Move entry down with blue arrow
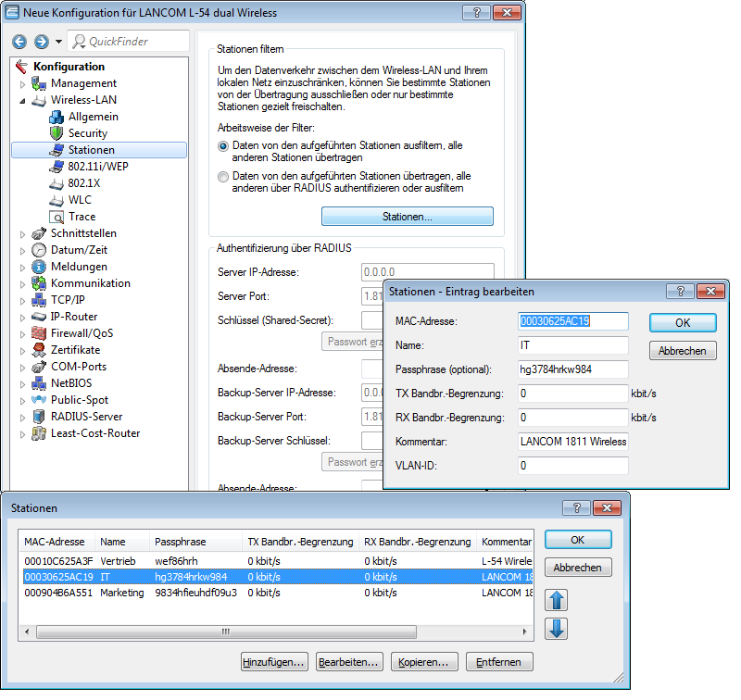This screenshot has width=741, height=700. pyautogui.click(x=557, y=629)
